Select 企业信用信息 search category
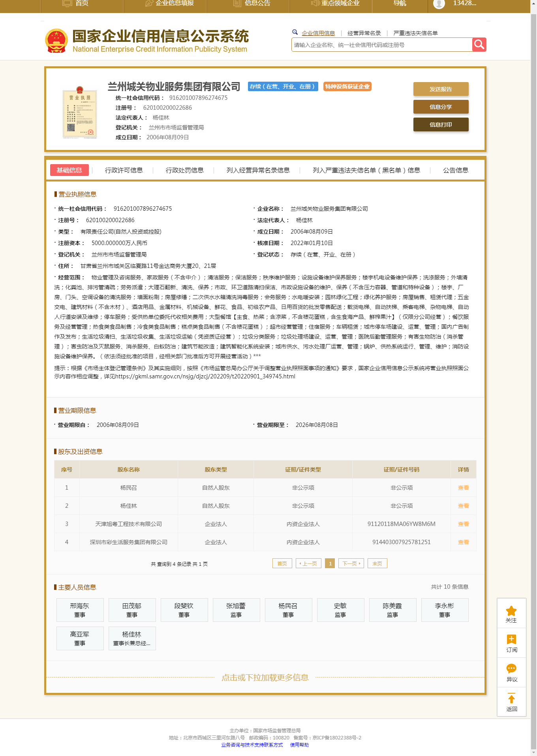Image resolution: width=537 pixels, height=756 pixels. click(318, 33)
